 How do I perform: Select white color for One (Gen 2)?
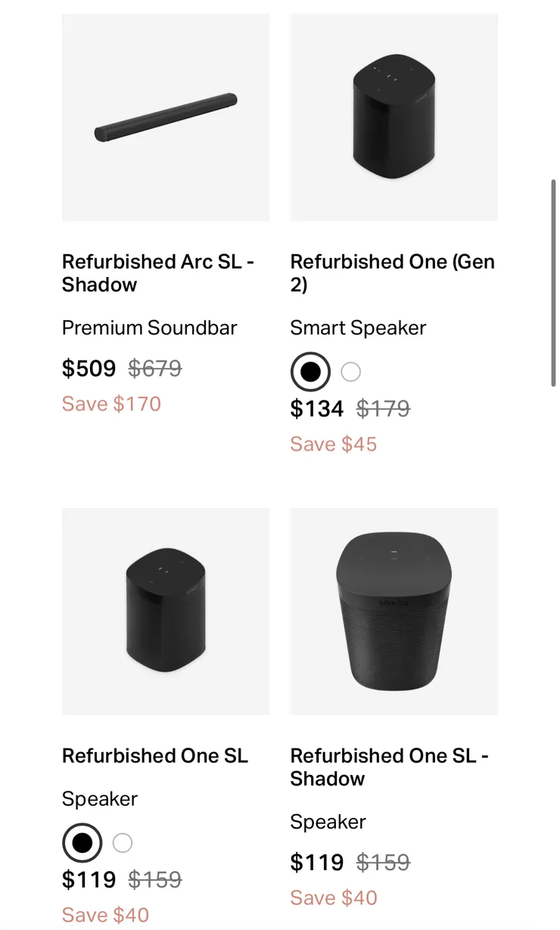(x=351, y=372)
